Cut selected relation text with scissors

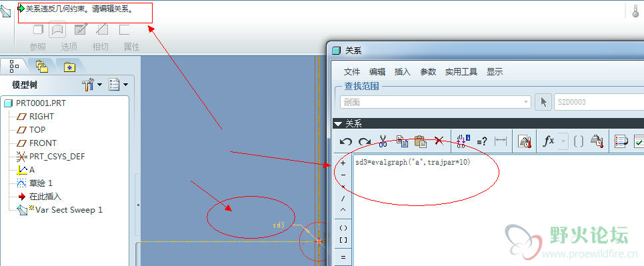click(x=383, y=141)
